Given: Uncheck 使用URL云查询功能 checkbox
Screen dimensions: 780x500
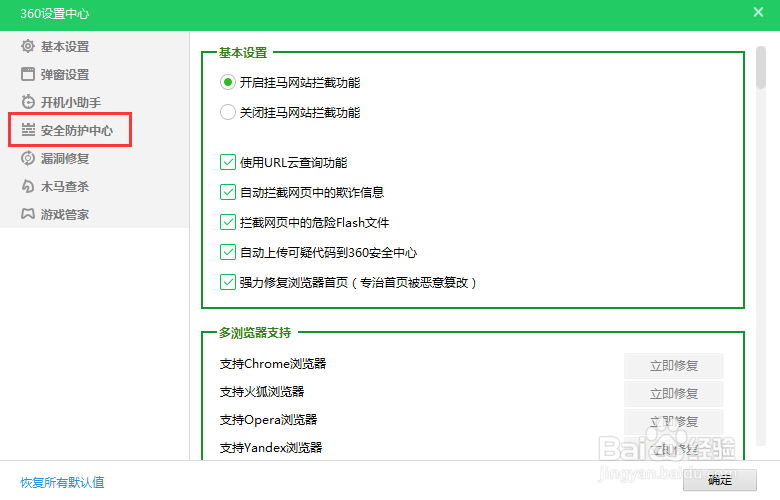Looking at the screenshot, I should point(228,162).
